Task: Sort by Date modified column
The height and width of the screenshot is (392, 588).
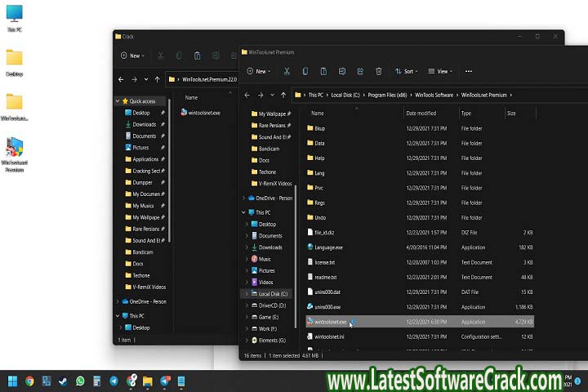Action: [x=421, y=114]
